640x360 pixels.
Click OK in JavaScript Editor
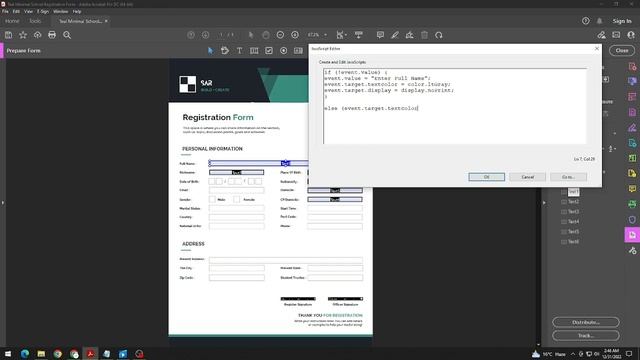pos(487,177)
